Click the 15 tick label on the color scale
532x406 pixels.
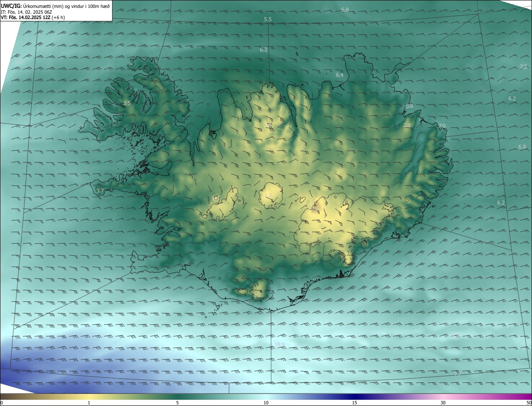[355, 403]
